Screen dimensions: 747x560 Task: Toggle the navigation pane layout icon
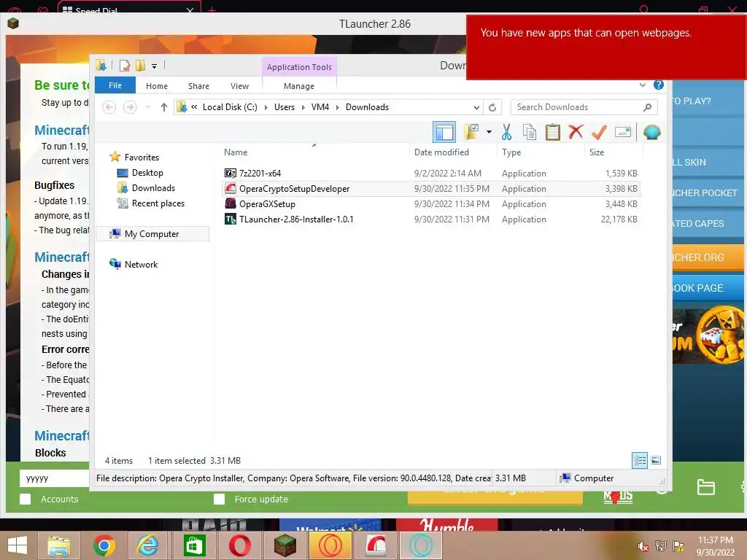[444, 132]
